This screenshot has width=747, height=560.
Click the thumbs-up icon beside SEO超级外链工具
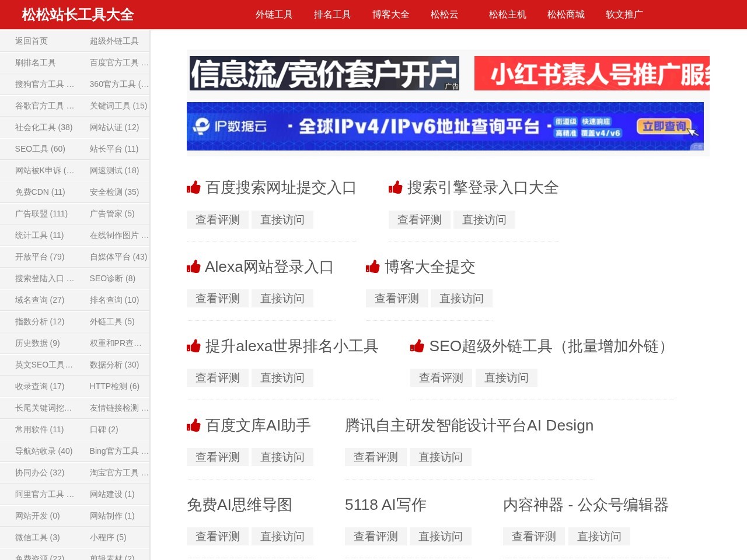[418, 345]
